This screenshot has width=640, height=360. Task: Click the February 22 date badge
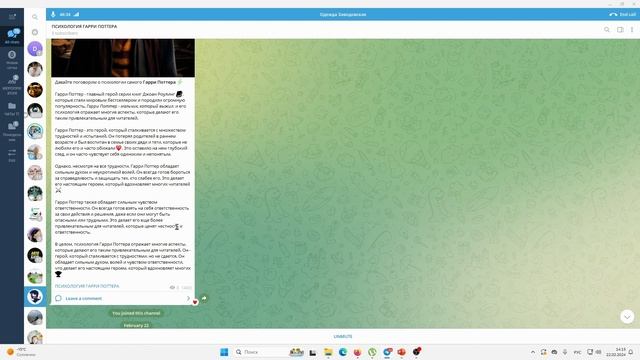pyautogui.click(x=136, y=326)
